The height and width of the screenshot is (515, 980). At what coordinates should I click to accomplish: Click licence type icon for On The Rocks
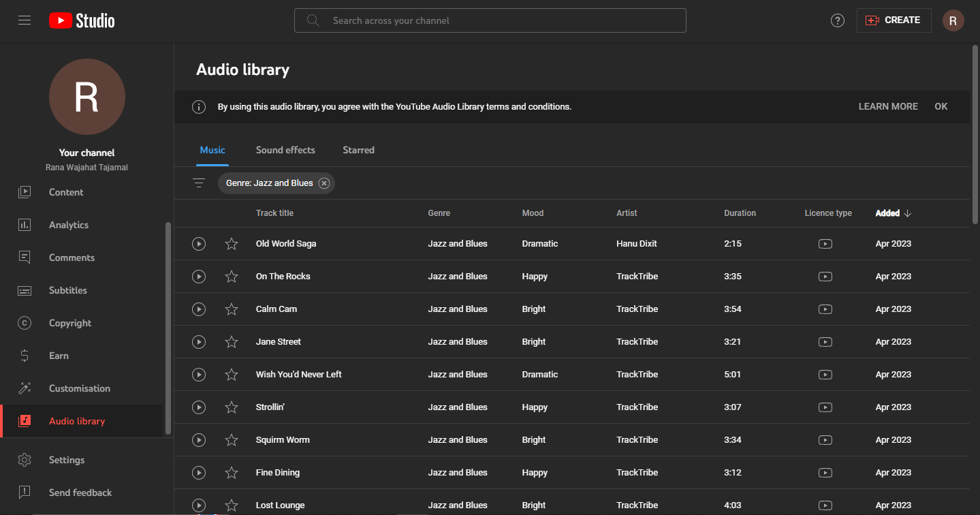tap(825, 277)
